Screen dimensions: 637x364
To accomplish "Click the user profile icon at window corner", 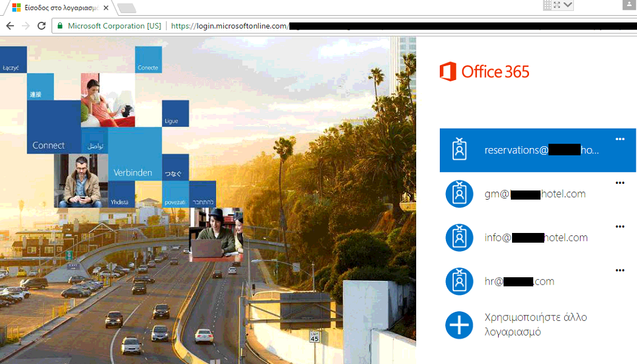I will click(629, 4).
